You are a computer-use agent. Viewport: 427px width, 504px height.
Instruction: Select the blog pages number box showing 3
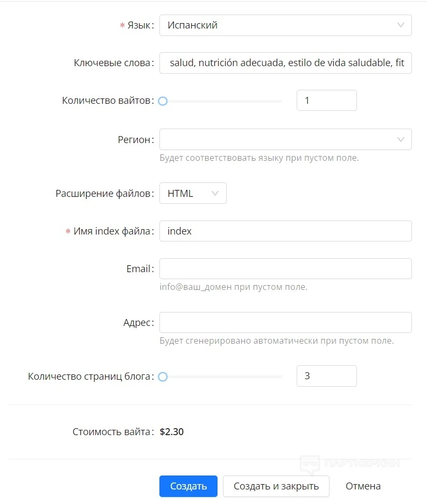[x=326, y=376]
